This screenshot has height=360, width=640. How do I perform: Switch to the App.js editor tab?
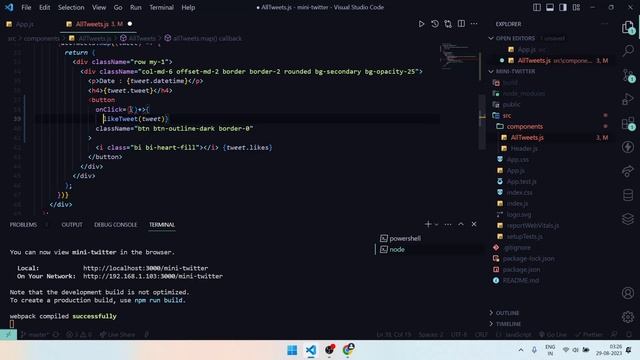[x=24, y=24]
